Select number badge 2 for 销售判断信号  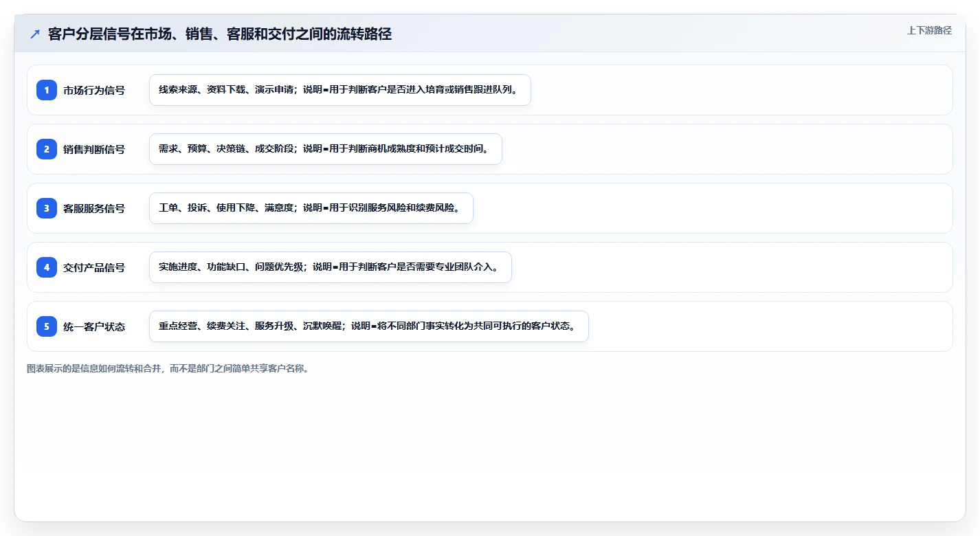click(x=47, y=149)
